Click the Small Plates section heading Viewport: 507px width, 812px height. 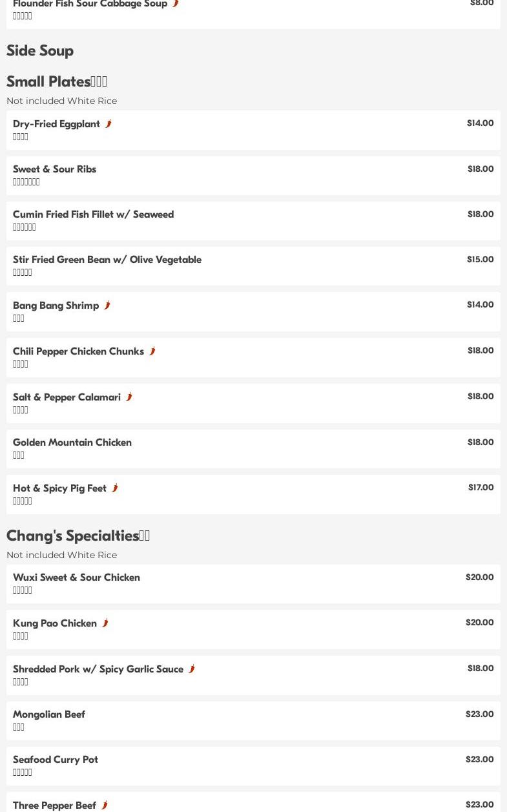tap(57, 81)
